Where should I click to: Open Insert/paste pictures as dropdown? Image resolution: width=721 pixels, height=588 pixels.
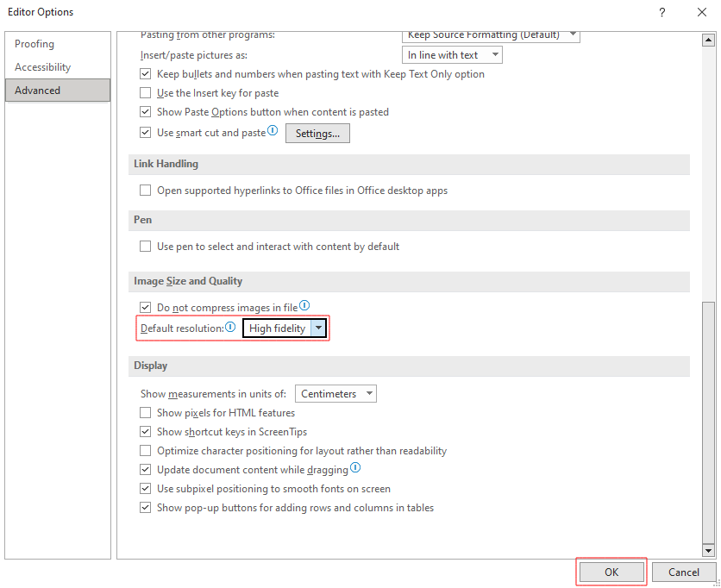coord(494,55)
